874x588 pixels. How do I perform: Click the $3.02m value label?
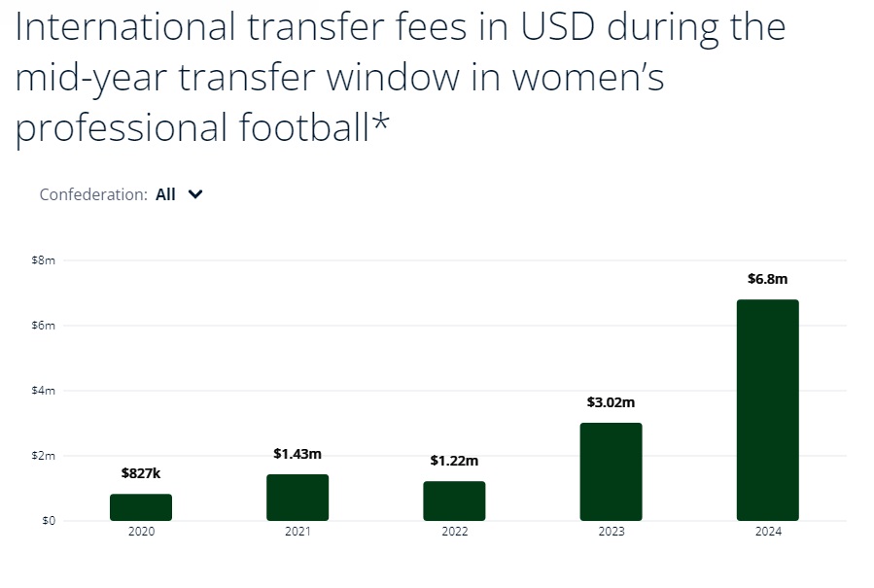point(611,401)
